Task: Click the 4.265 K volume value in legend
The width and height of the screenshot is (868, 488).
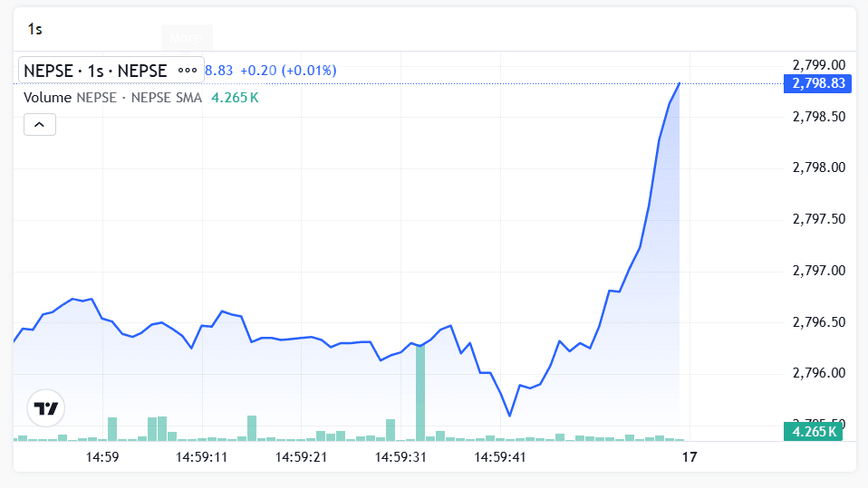Action: 235,98
